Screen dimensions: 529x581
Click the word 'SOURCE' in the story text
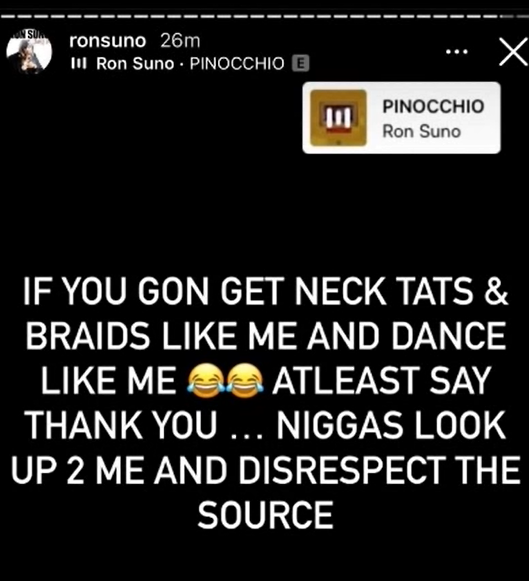265,515
